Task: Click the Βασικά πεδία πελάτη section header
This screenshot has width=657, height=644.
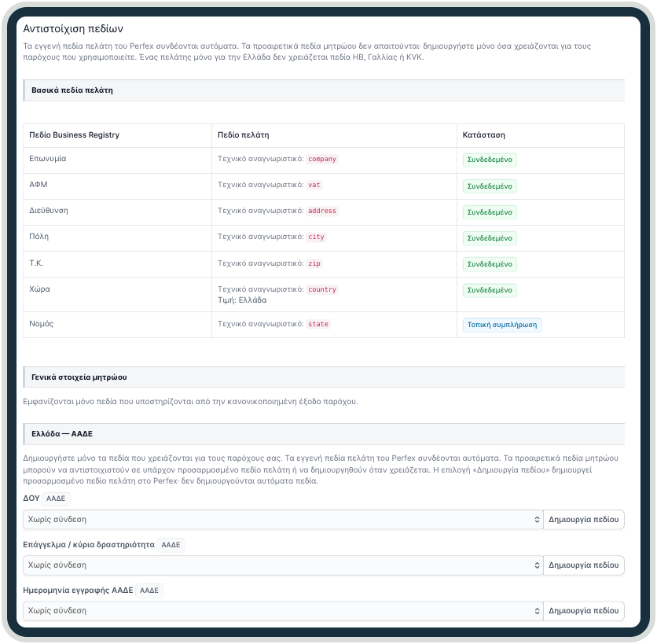Action: pyautogui.click(x=324, y=90)
